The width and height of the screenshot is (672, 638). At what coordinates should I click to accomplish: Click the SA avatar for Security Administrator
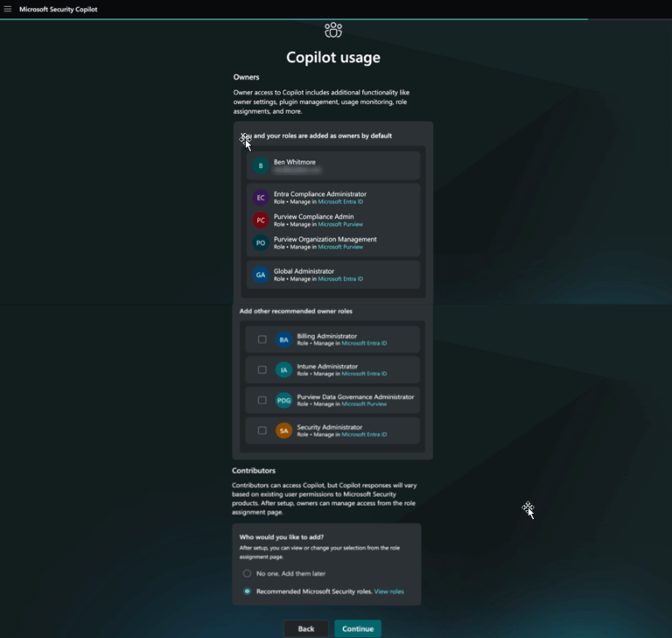click(x=283, y=431)
